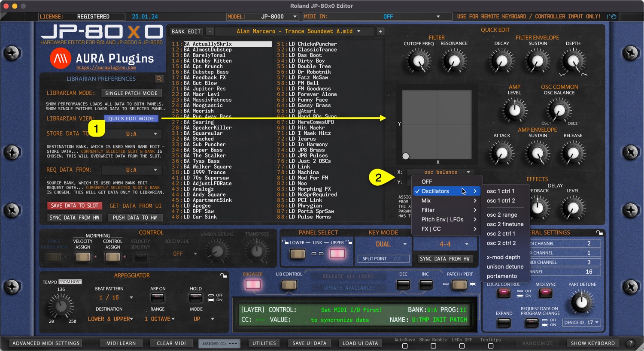Image resolution: width=644 pixels, height=351 pixels.
Task: Click the librarian search magnifier icon
Action: pyautogui.click(x=159, y=79)
